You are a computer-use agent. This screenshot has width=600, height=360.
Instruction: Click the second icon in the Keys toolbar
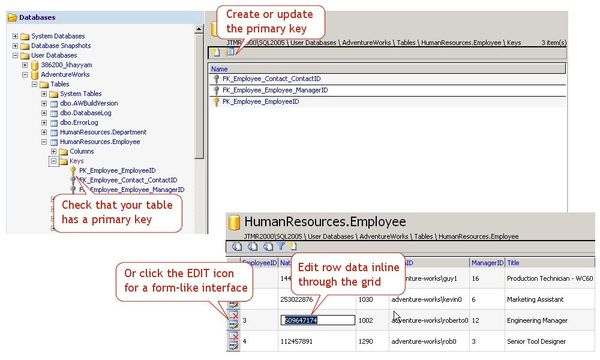[229, 52]
